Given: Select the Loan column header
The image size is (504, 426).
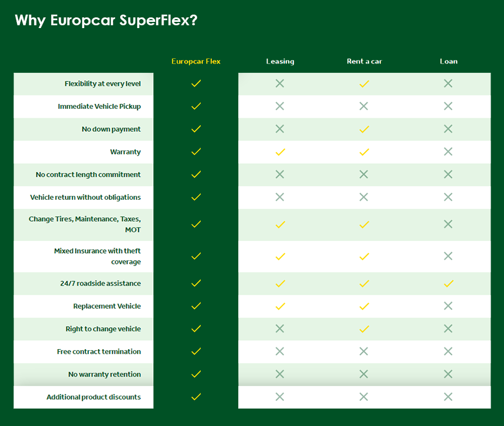Looking at the screenshot, I should (x=449, y=61).
